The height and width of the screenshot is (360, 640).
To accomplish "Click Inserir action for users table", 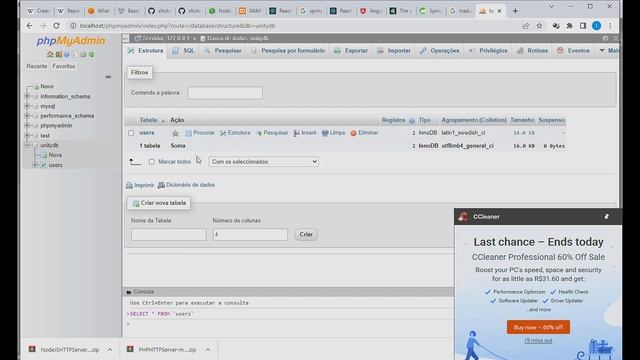I will [305, 133].
